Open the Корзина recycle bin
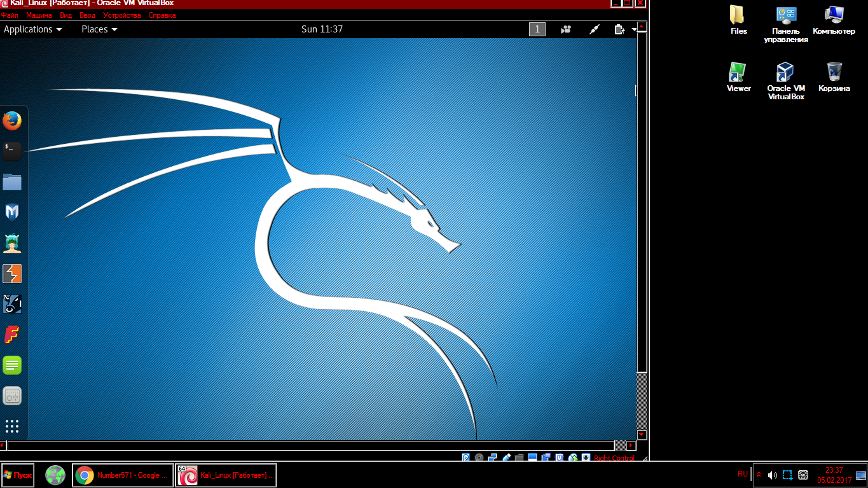This screenshot has width=868, height=488. (834, 77)
